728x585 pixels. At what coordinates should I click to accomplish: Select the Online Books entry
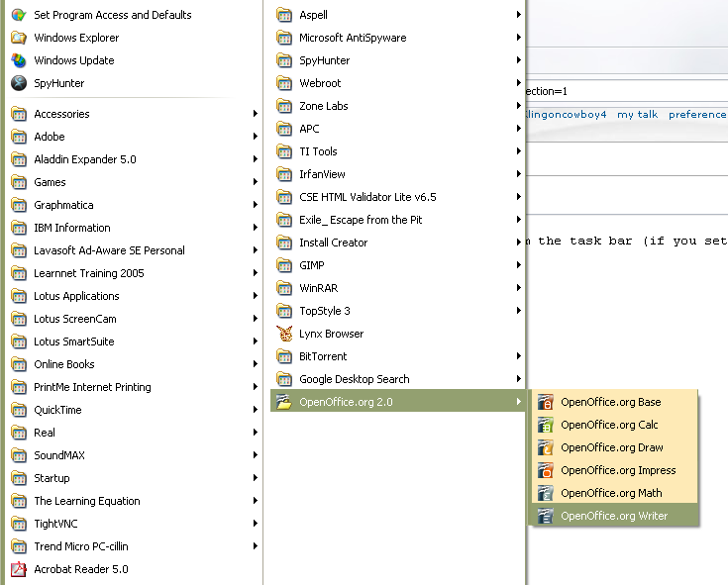point(134,364)
